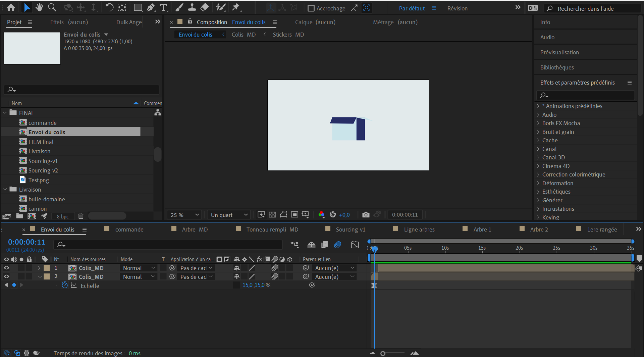Viewport: 644px width, 357px height.
Task: Select the Puppet Pin tool
Action: pyautogui.click(x=236, y=7)
